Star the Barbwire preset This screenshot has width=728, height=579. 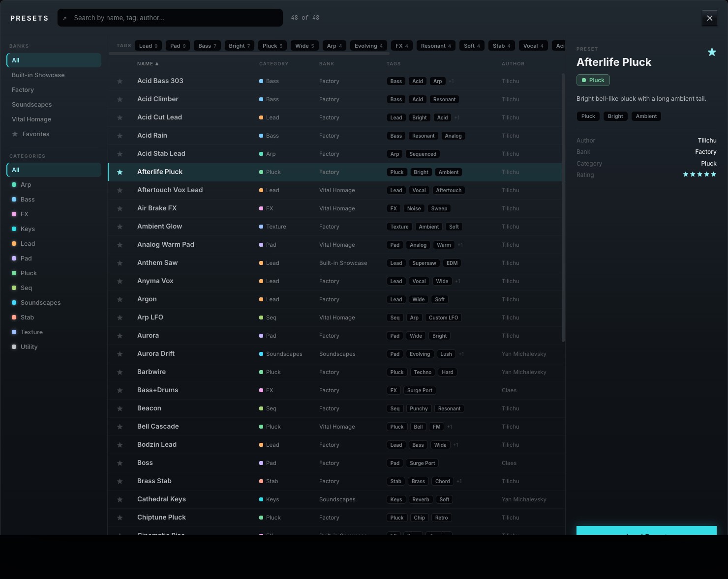pos(120,372)
